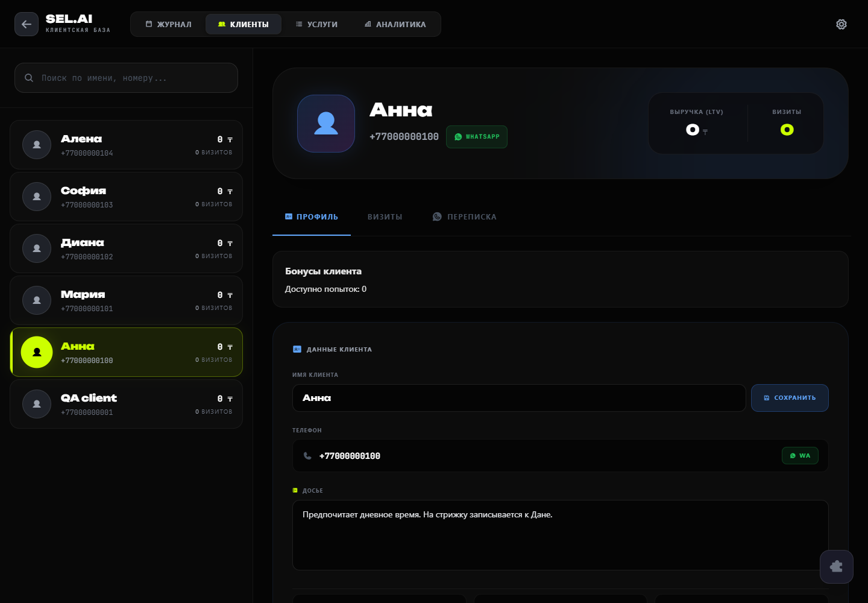Click the Имя клиента input with Анна
Image resolution: width=868 pixels, height=603 pixels.
coord(519,398)
